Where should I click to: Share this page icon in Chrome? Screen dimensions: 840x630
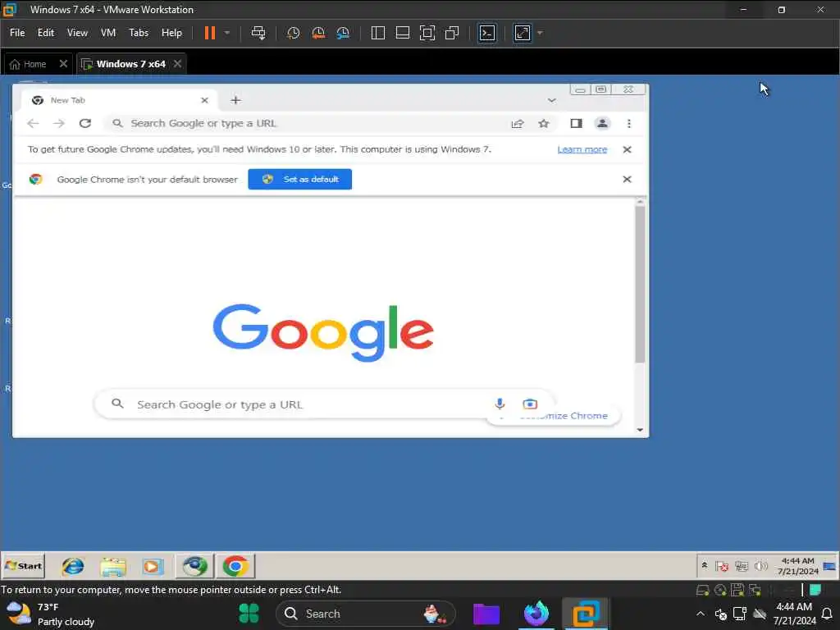click(x=518, y=124)
